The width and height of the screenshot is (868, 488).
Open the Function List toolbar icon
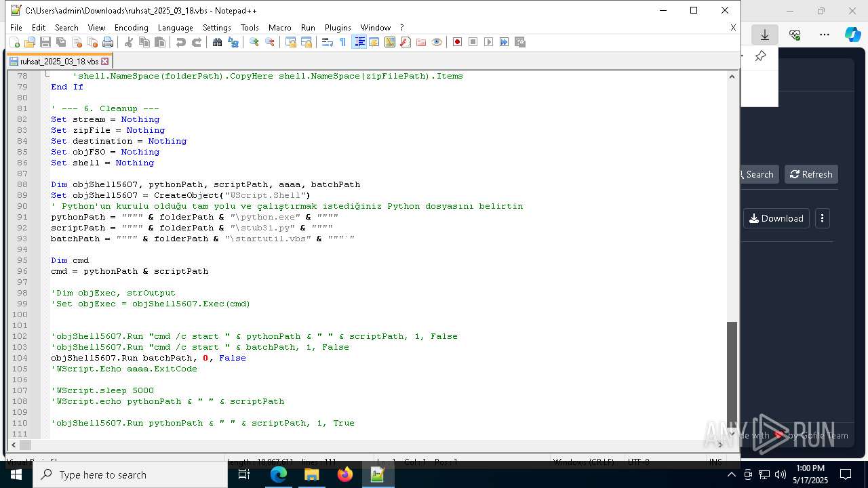coord(406,42)
